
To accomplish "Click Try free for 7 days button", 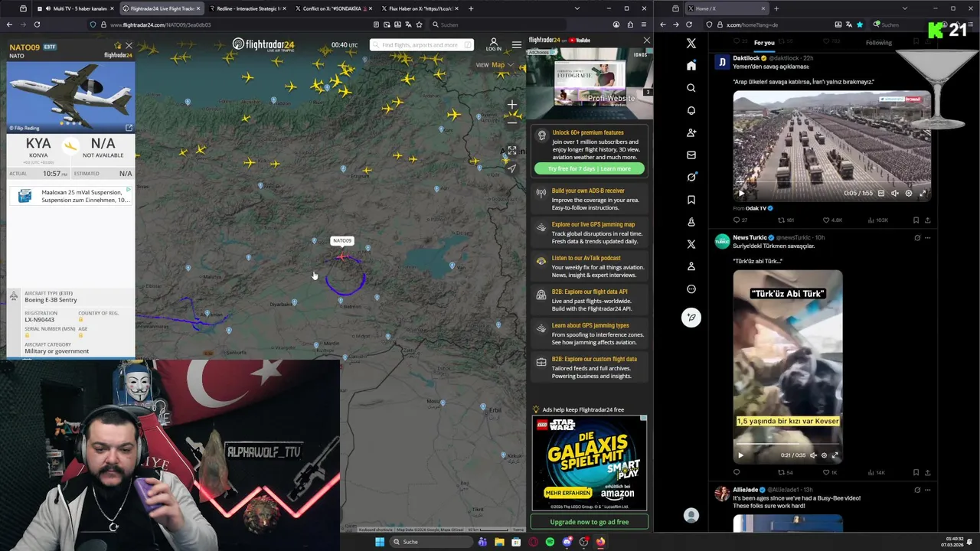I will tap(590, 168).
